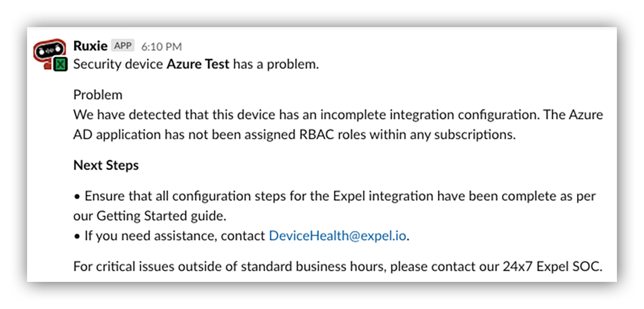Click the Getting Started guide text

pyautogui.click(x=154, y=216)
